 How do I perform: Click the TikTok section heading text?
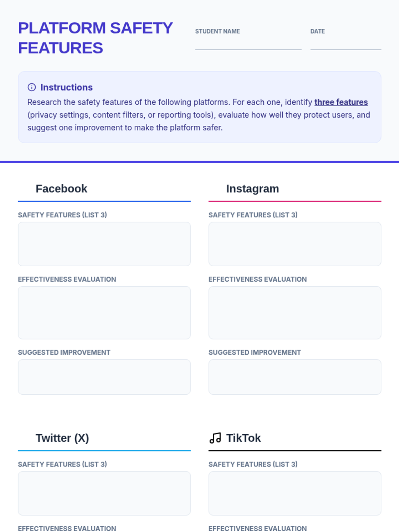coord(243,438)
